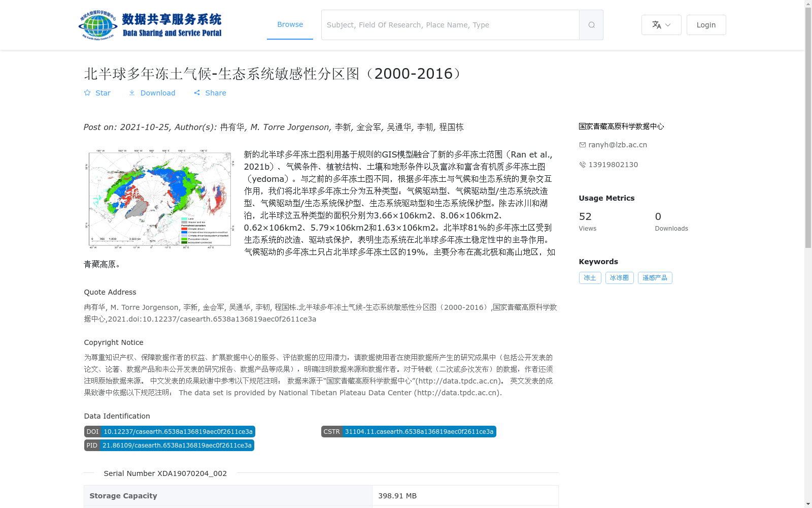Switch to the Browse tab
Screen dimensions: 812x508
tap(290, 25)
